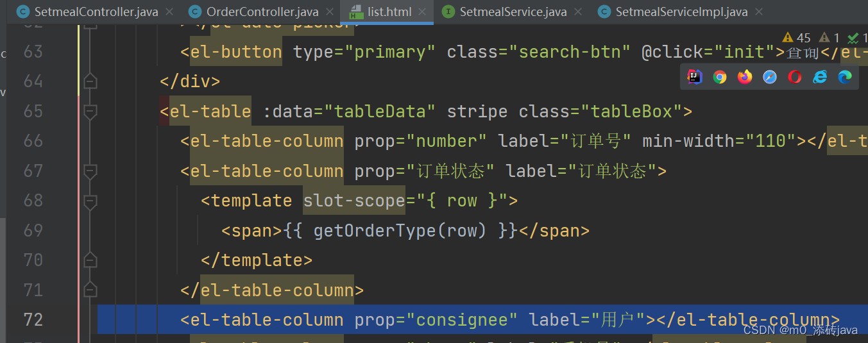Click line number 69 in gutter
This screenshot has width=868, height=343.
pyautogui.click(x=33, y=230)
